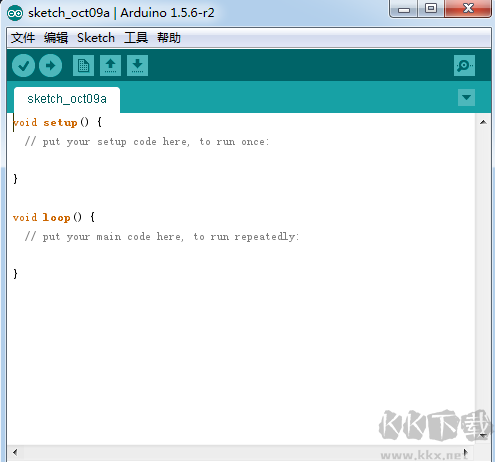
Task: Open the 帮助 menu
Action: tap(169, 38)
